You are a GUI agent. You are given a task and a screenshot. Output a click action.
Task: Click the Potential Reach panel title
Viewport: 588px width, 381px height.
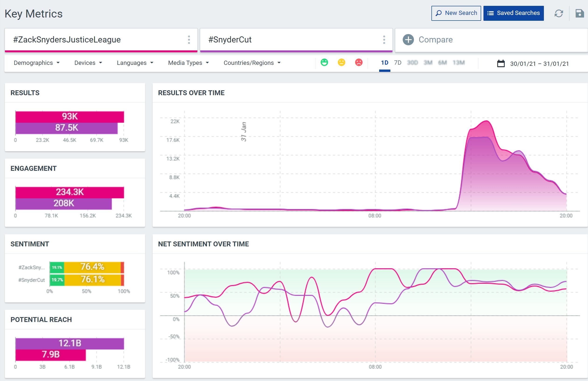[x=41, y=320]
